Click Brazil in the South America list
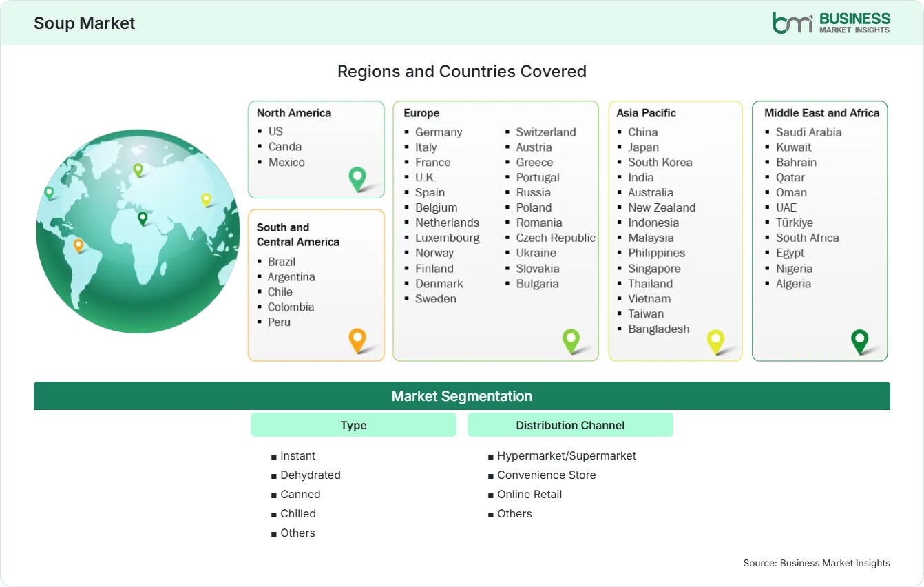924x587 pixels. 282,262
